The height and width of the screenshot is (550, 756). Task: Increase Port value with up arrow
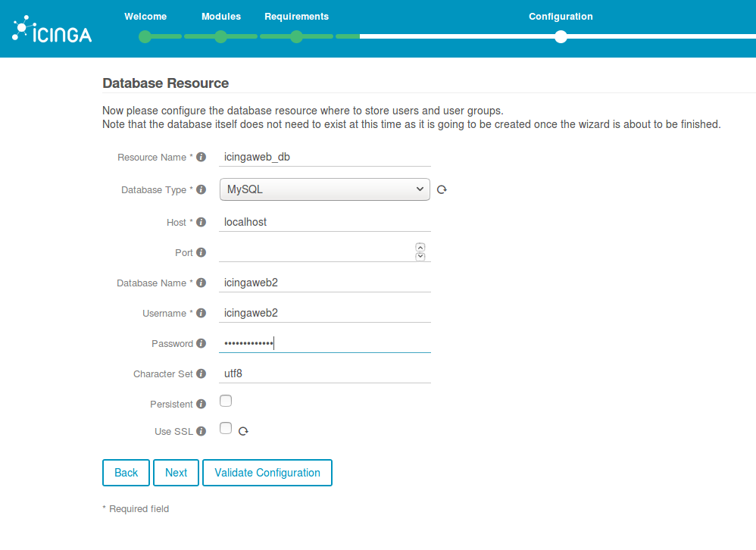pyautogui.click(x=420, y=247)
